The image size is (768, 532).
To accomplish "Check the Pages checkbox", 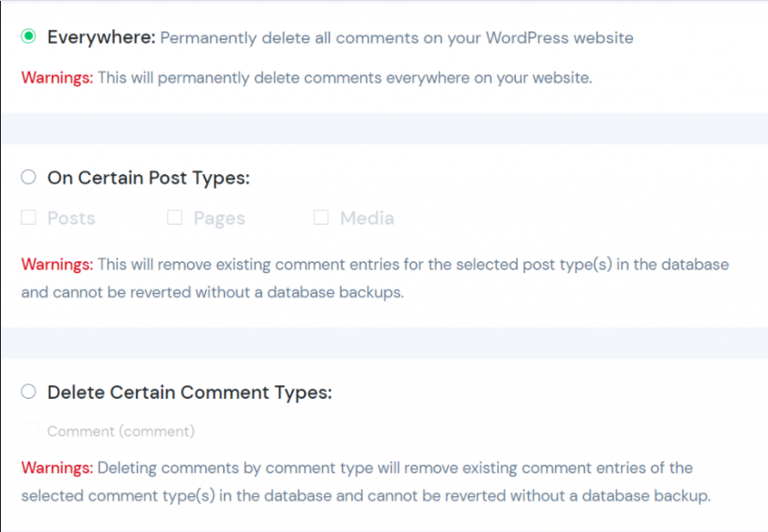I will [175, 218].
